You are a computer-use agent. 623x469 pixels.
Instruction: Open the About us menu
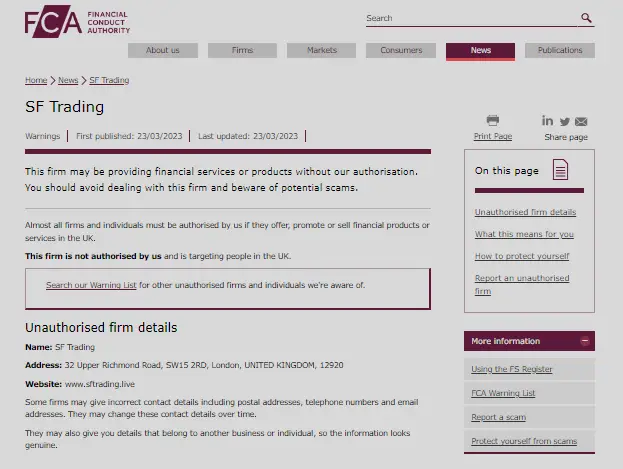click(x=163, y=50)
